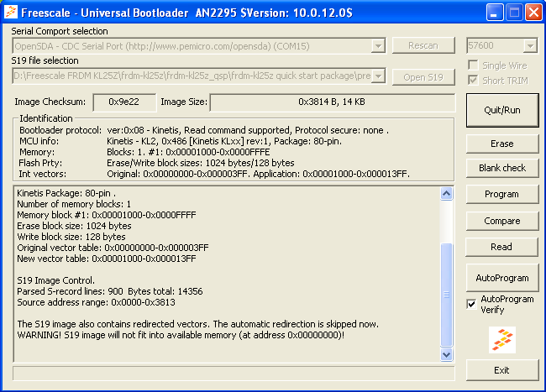Image resolution: width=546 pixels, height=392 pixels.
Task: Click the Program button
Action: tap(502, 194)
